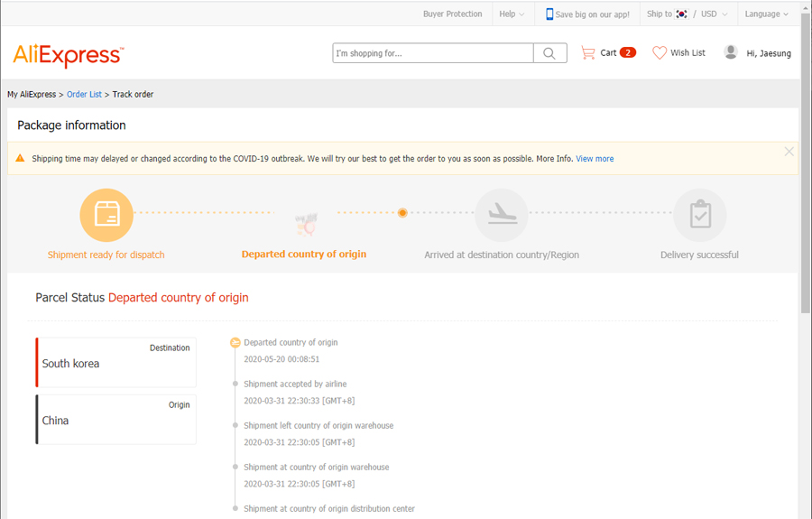Click Delivery successful label
Viewport: 812px width, 519px height.
click(699, 255)
